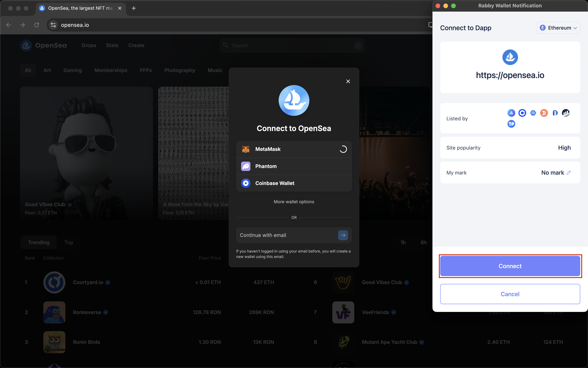Select the All category tab
This screenshot has width=588, height=368.
coord(28,70)
